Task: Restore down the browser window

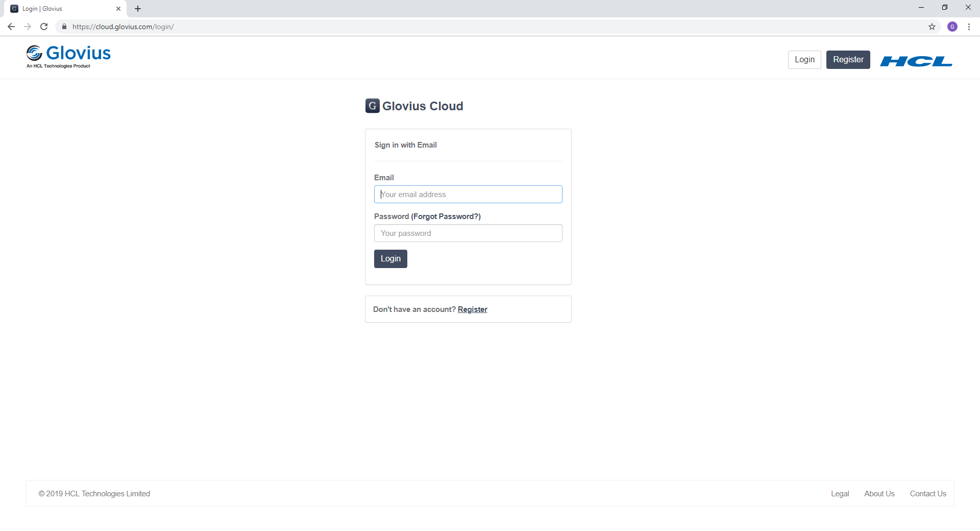Action: (x=945, y=8)
